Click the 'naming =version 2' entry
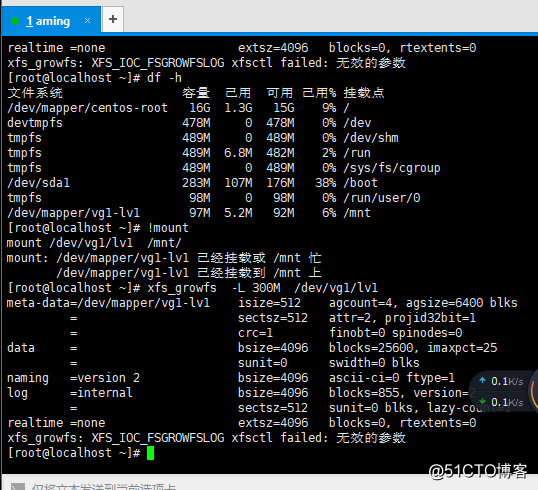The height and width of the screenshot is (490, 538). 73,378
